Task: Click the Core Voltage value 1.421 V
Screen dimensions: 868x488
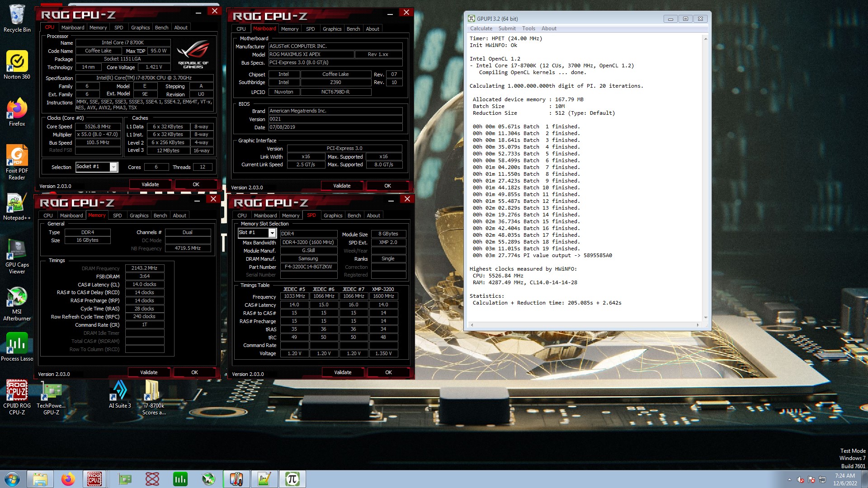Action: (x=153, y=67)
